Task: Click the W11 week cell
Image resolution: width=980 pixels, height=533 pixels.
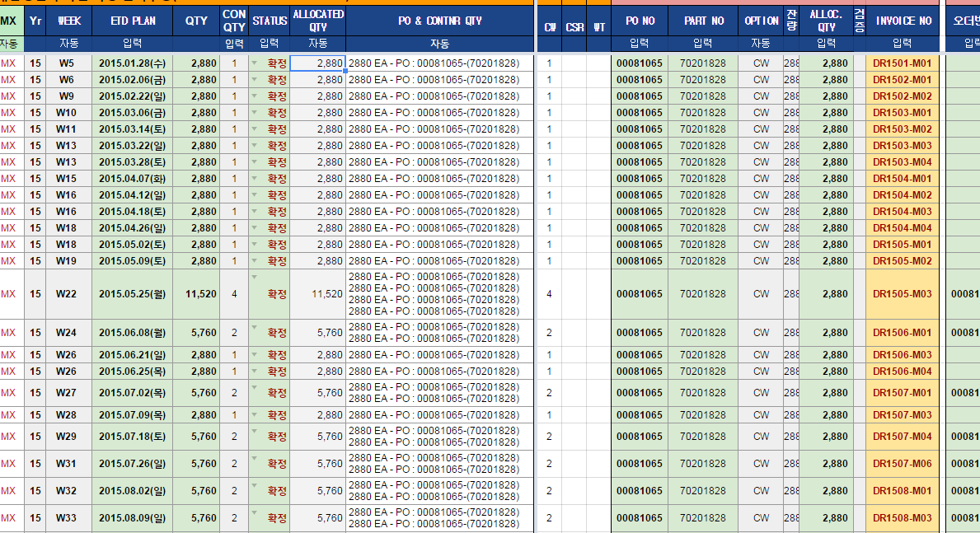Action: 66,129
